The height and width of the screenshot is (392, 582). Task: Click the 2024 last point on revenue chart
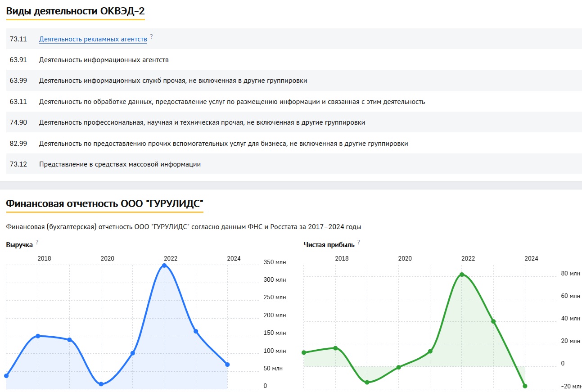227,365
